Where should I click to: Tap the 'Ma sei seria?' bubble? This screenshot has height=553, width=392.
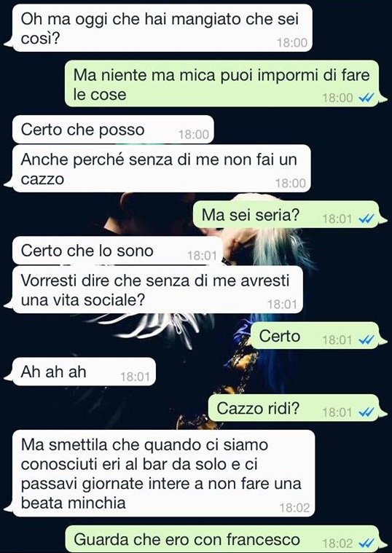[x=286, y=214]
